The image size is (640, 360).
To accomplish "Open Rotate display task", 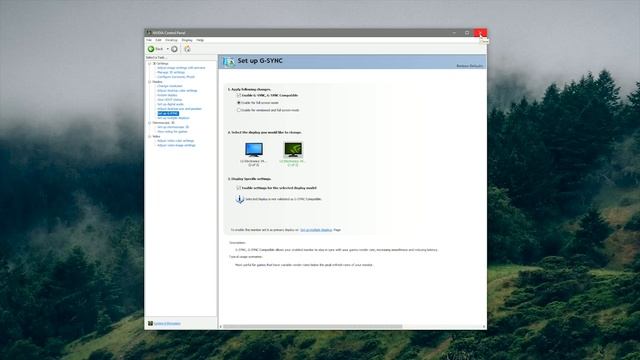I will [167, 95].
